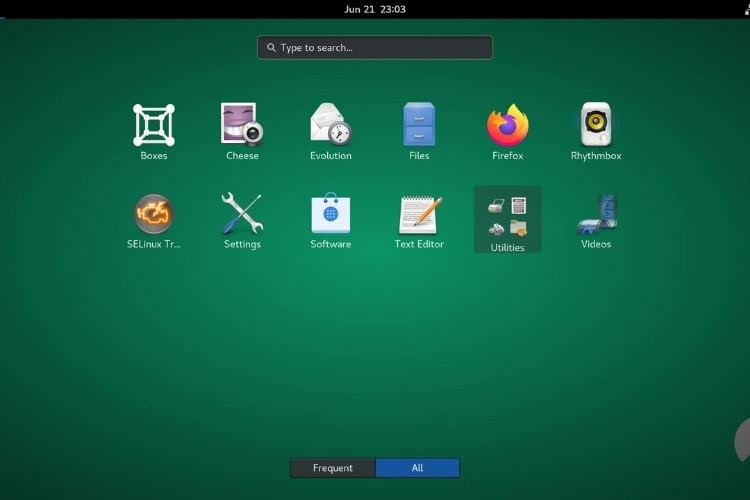Image resolution: width=750 pixels, height=500 pixels.
Task: Click the search magnifier icon
Action: (271, 47)
